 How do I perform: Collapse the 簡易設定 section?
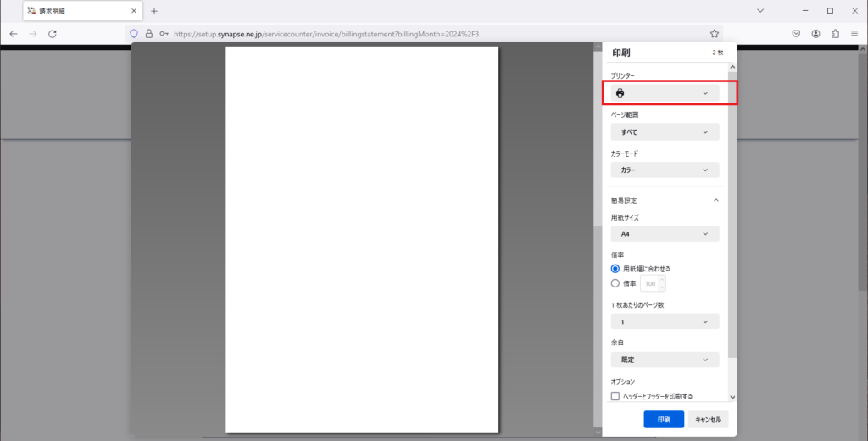[x=715, y=200]
